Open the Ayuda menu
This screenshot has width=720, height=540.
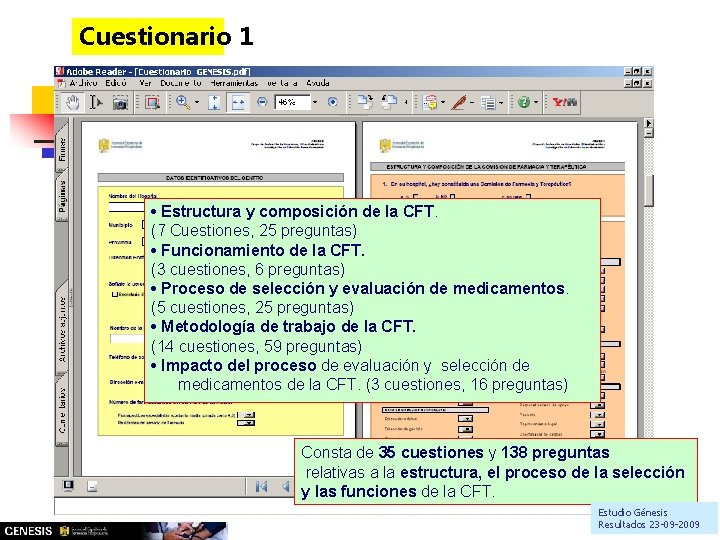[318, 83]
